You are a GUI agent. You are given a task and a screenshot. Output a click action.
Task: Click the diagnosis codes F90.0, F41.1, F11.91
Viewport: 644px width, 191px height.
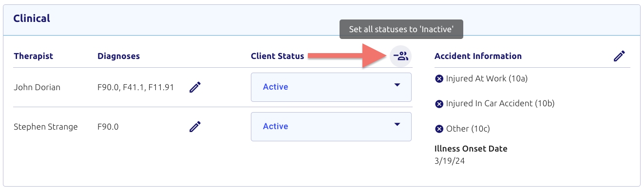tap(135, 88)
